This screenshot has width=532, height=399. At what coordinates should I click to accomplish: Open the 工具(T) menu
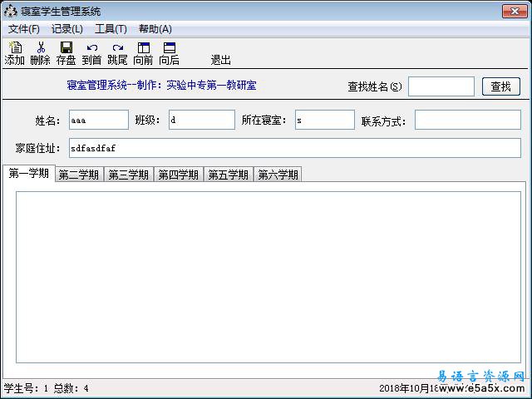point(111,28)
